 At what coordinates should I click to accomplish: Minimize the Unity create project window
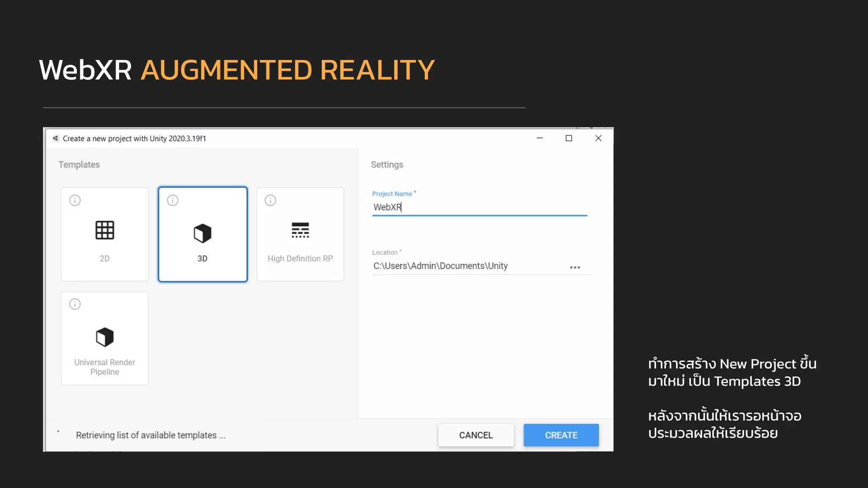pos(540,138)
